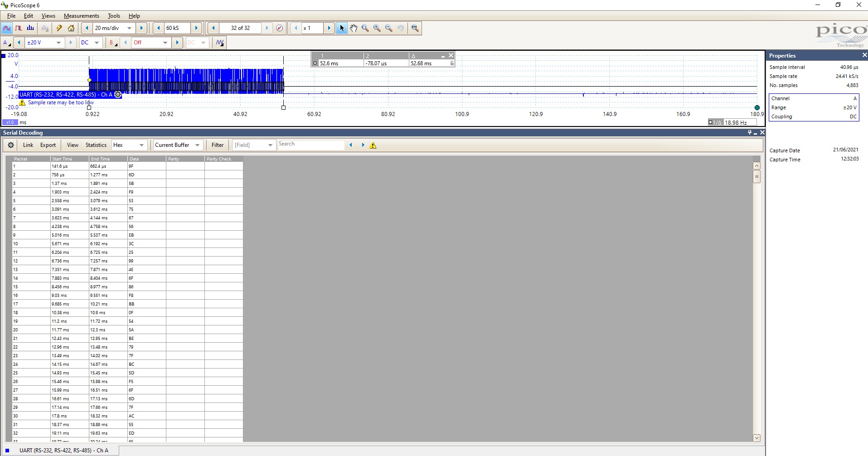The image size is (868, 456).
Task: Switch to Spectrum Mode icon
Action: pos(30,28)
